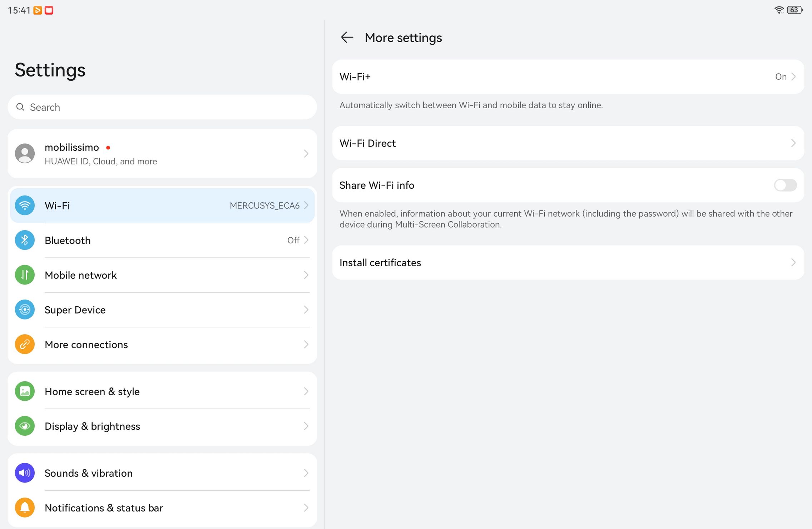This screenshot has height=529, width=812.
Task: Open Wi-Fi+ via its chevron
Action: [793, 76]
